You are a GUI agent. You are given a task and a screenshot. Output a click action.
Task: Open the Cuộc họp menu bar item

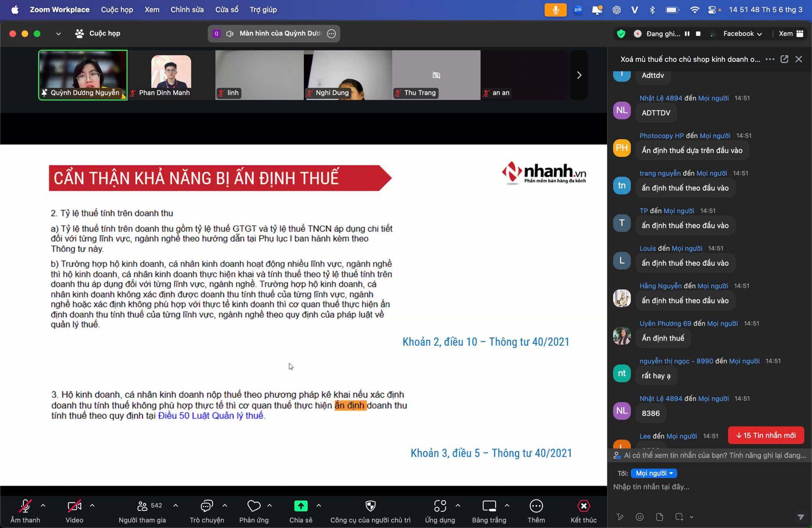coord(117,10)
